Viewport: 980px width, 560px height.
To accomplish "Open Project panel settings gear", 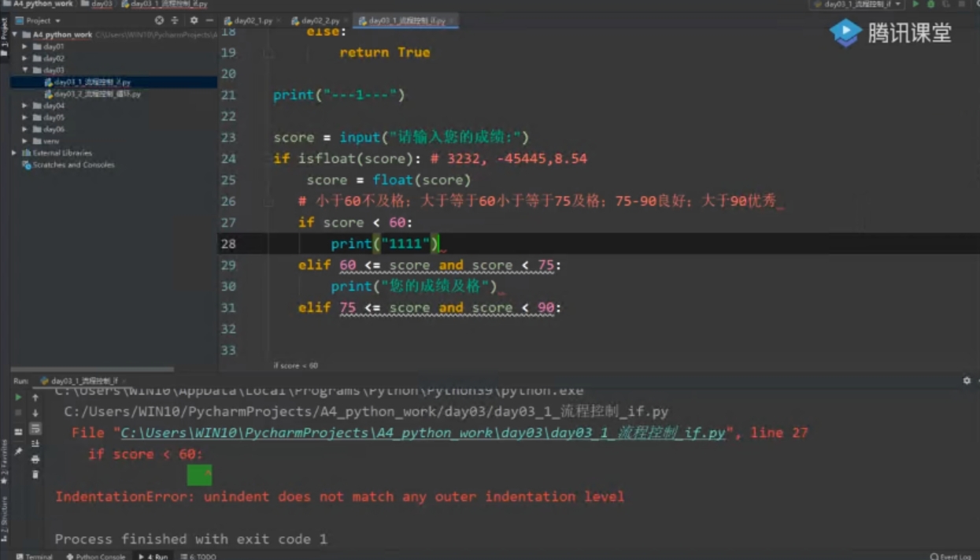I will (x=194, y=20).
